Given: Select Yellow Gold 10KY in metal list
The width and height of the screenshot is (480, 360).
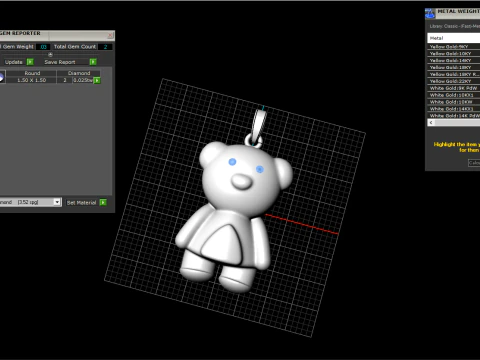Looking at the screenshot, I should pyautogui.click(x=454, y=54).
